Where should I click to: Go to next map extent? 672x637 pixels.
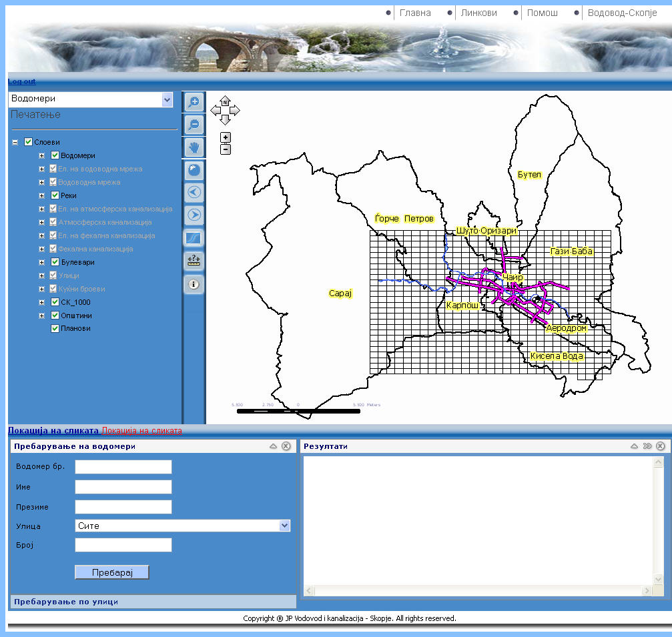tap(194, 215)
